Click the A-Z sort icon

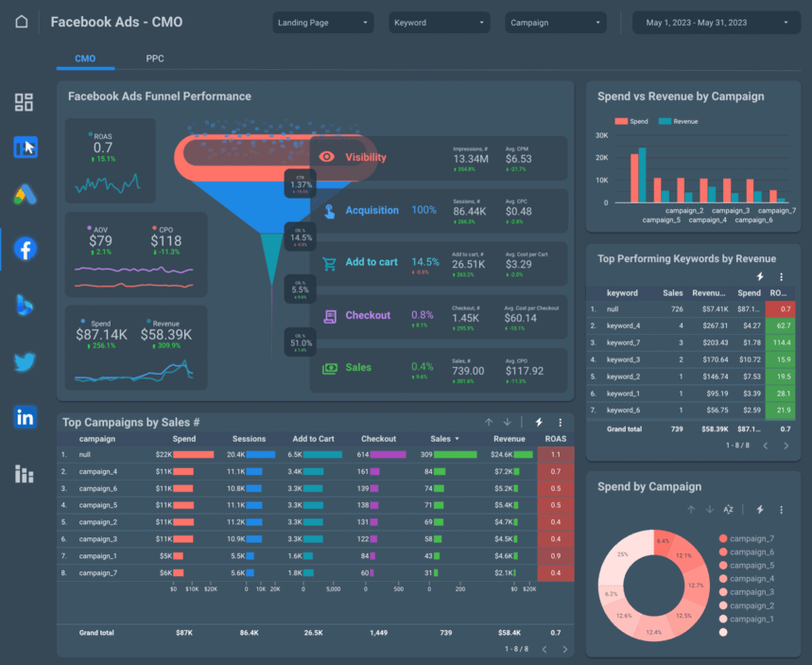point(728,510)
